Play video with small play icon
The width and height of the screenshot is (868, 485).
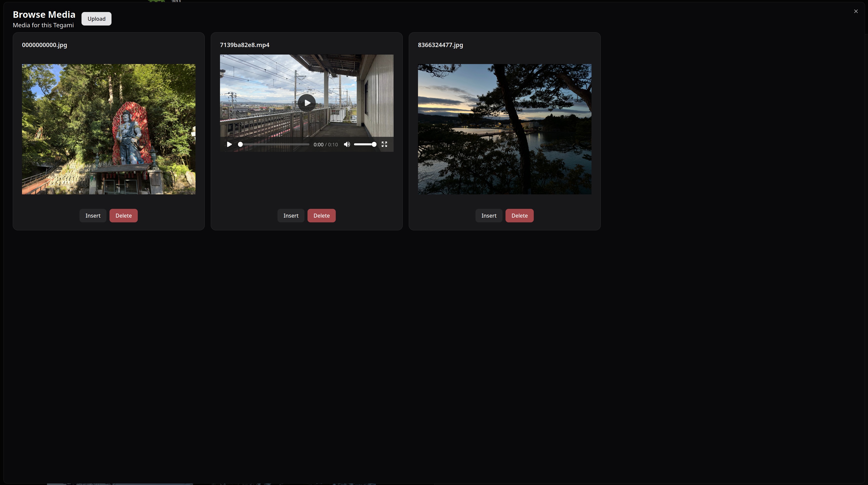(x=229, y=144)
